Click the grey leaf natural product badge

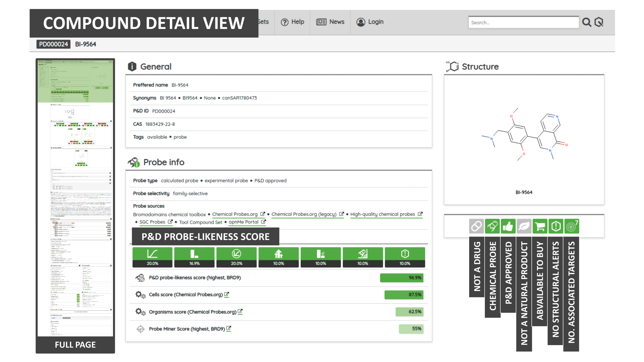click(524, 226)
